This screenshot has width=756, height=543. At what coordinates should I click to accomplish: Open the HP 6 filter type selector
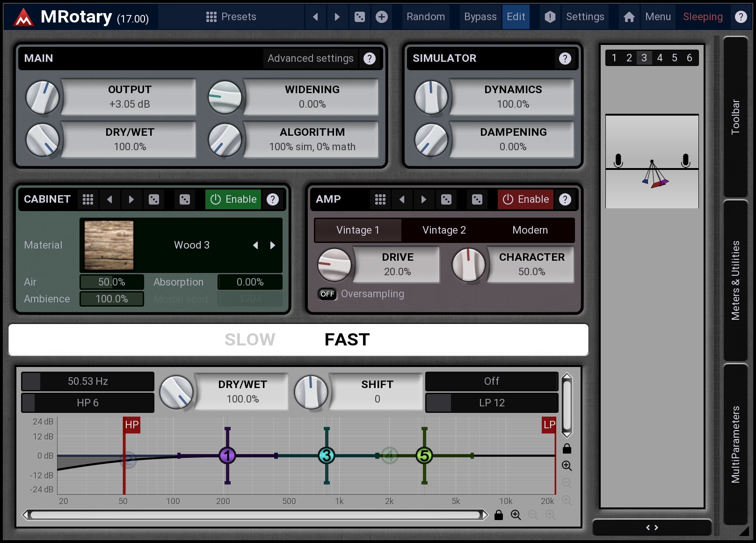[88, 403]
